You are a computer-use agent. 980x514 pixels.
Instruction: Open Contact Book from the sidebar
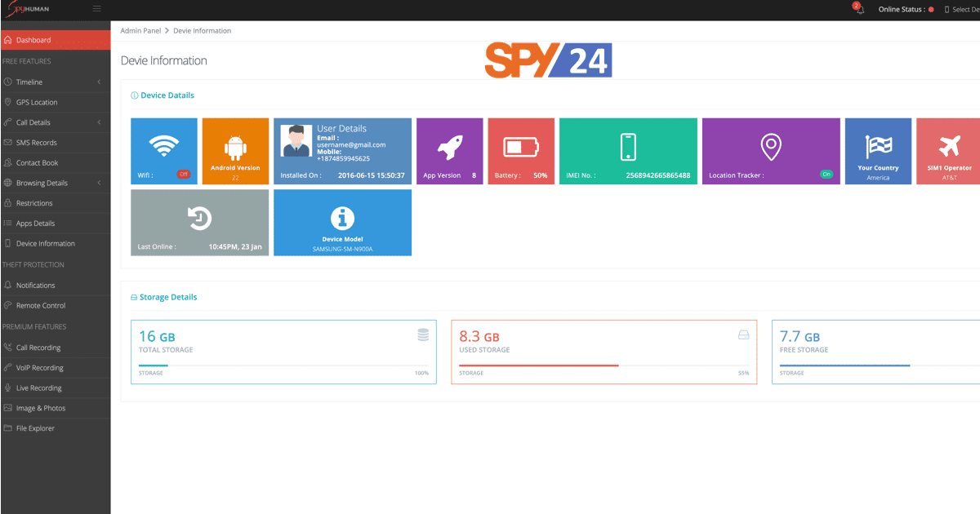55,162
